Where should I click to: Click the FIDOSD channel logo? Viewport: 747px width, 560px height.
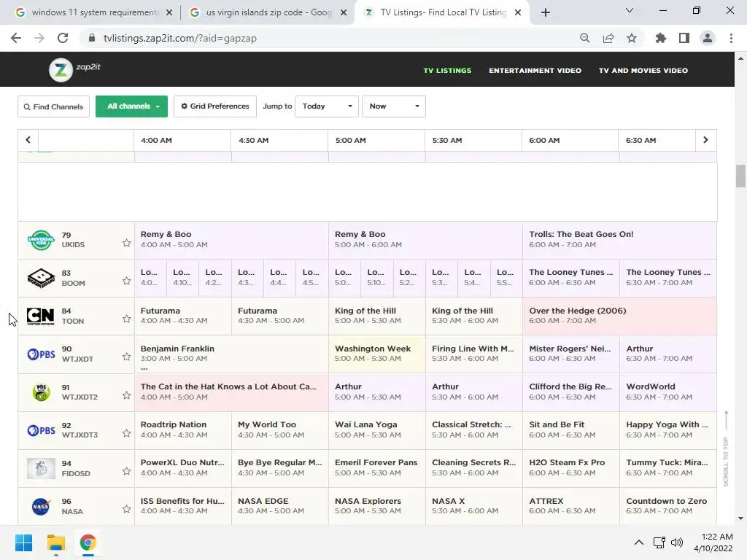[41, 469]
